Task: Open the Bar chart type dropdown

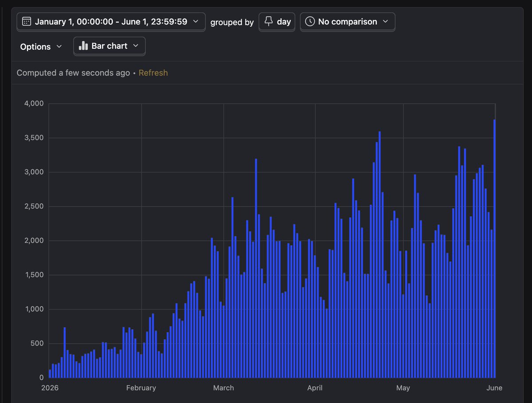Action: [x=109, y=46]
